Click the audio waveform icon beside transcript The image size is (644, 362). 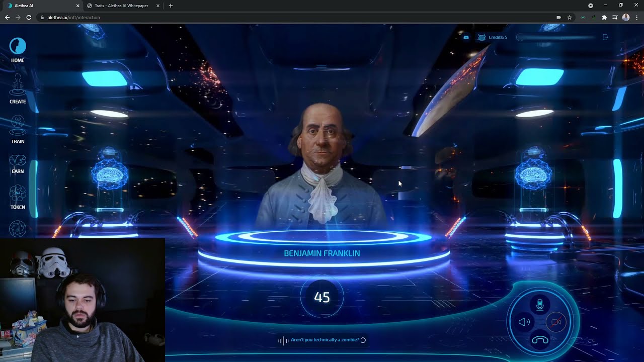(283, 340)
